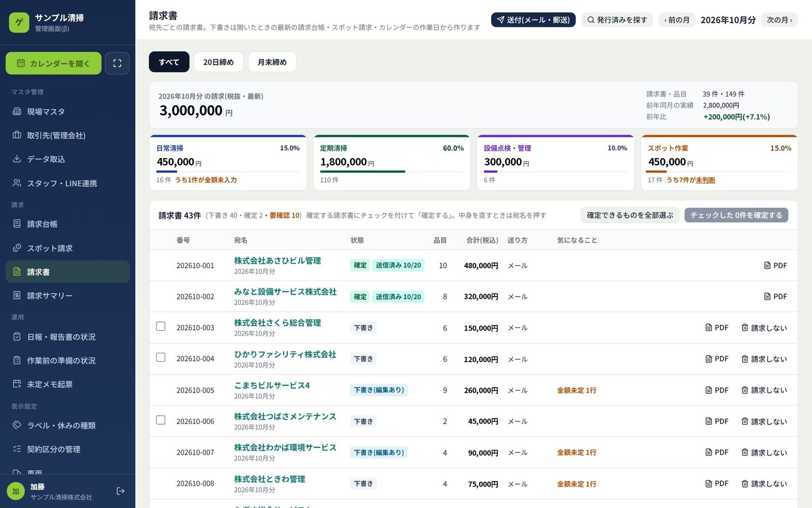
Task: Click the 契約区分の管理 list icon
Action: (17, 449)
